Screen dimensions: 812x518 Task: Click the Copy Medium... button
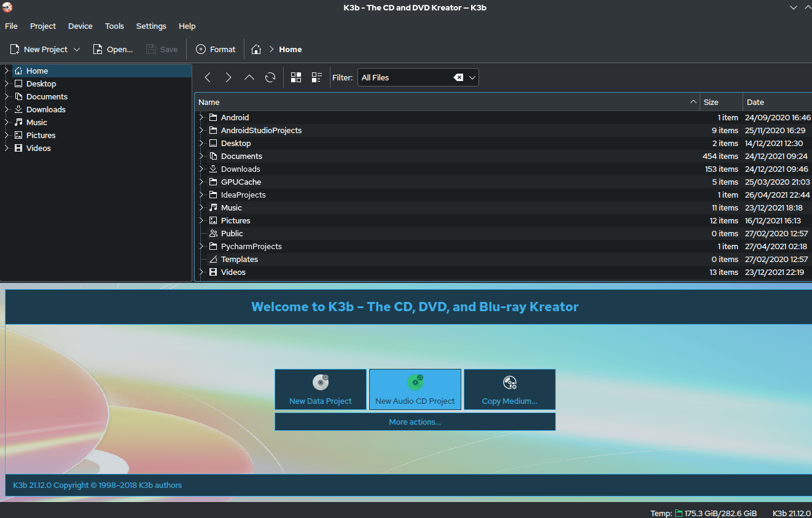pos(510,389)
